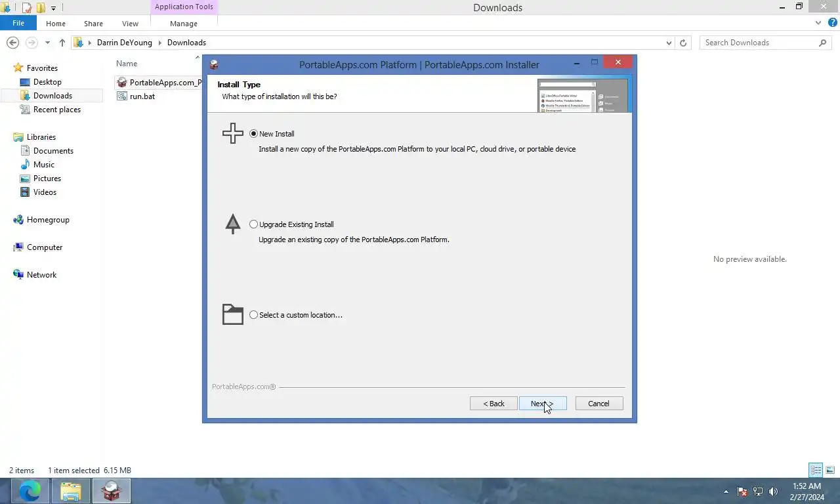Click the Explorer forward arrow
840x504 pixels.
pos(31,43)
